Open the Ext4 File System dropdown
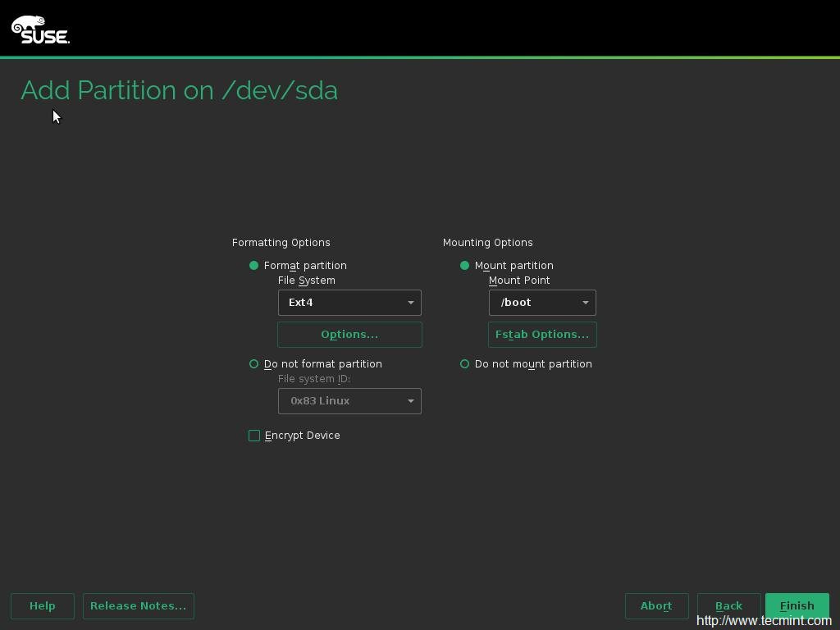This screenshot has height=630, width=840. [x=349, y=303]
